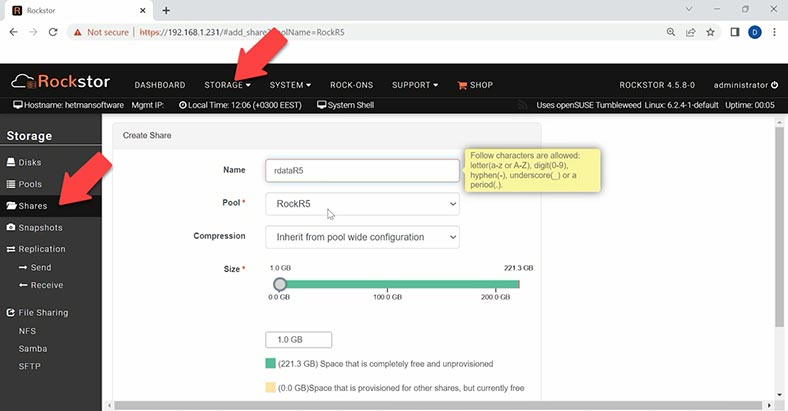Click the Not secure warning icon
The width and height of the screenshot is (788, 411).
pyautogui.click(x=77, y=32)
